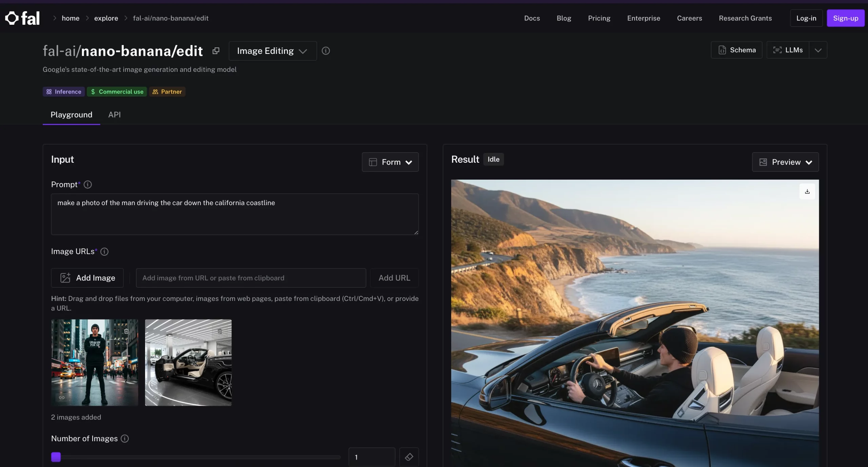Copy link of the man photo

point(62,397)
